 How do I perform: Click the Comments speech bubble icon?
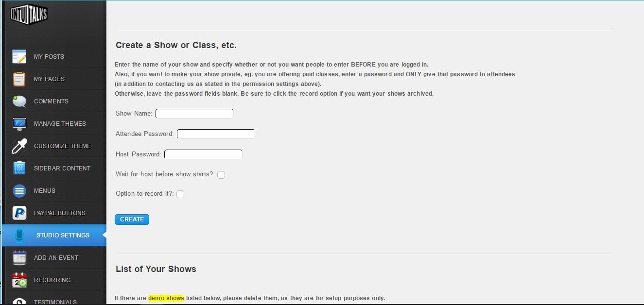pyautogui.click(x=19, y=102)
